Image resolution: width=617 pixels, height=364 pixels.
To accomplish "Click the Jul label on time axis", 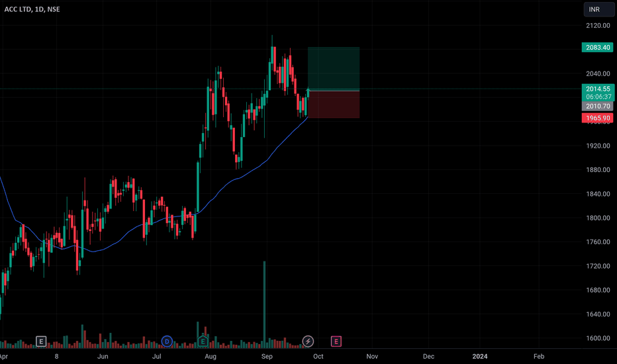I will pos(157,356).
